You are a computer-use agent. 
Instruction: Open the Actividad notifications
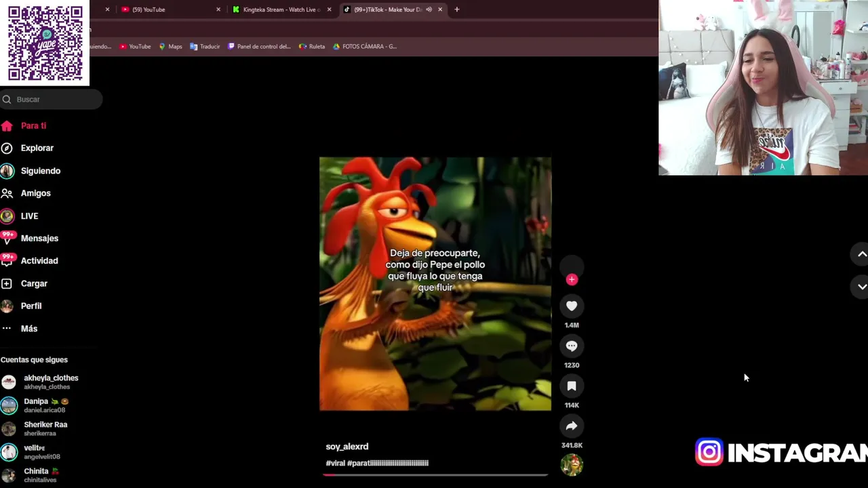(x=39, y=260)
